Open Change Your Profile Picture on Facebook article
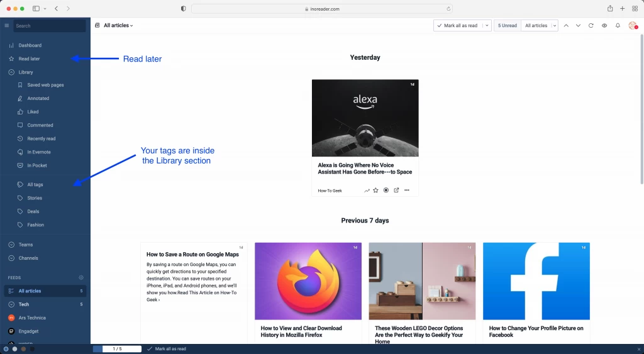The image size is (644, 354). [536, 331]
